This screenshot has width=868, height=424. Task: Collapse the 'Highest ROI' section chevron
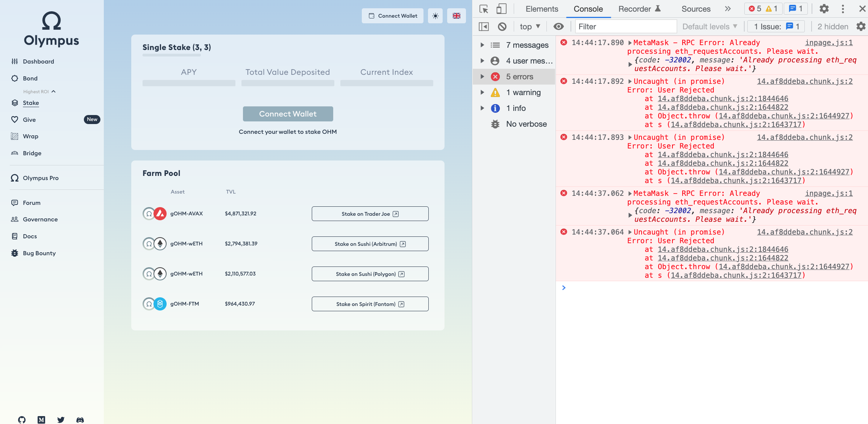click(x=53, y=91)
